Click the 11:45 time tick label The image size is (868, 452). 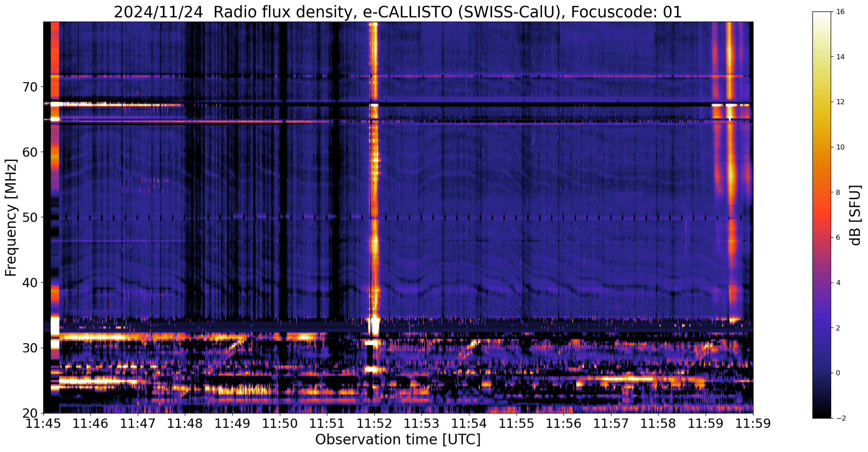tap(43, 424)
